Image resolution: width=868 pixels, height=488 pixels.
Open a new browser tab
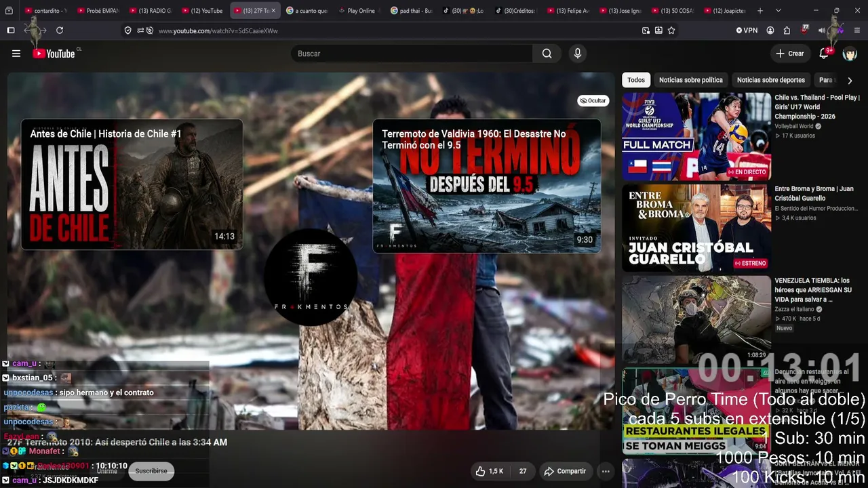(x=760, y=11)
